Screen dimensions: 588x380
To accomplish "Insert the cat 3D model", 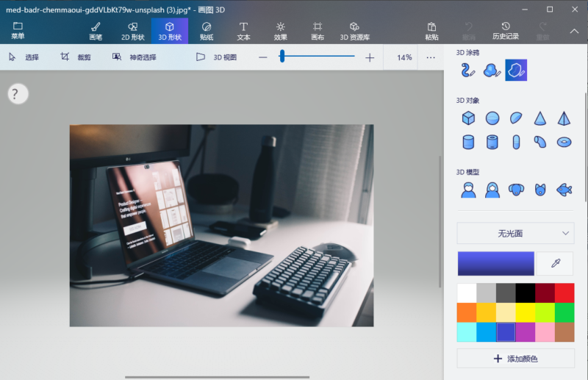I will pyautogui.click(x=540, y=190).
